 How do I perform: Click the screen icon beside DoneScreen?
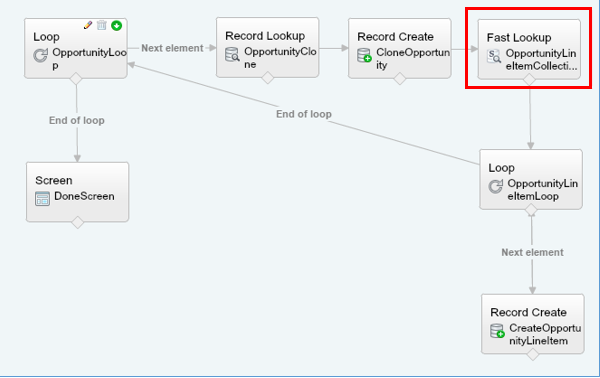tap(42, 199)
